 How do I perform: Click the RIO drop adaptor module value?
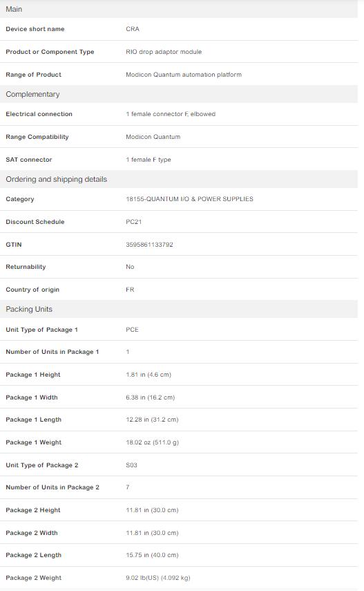(x=164, y=52)
